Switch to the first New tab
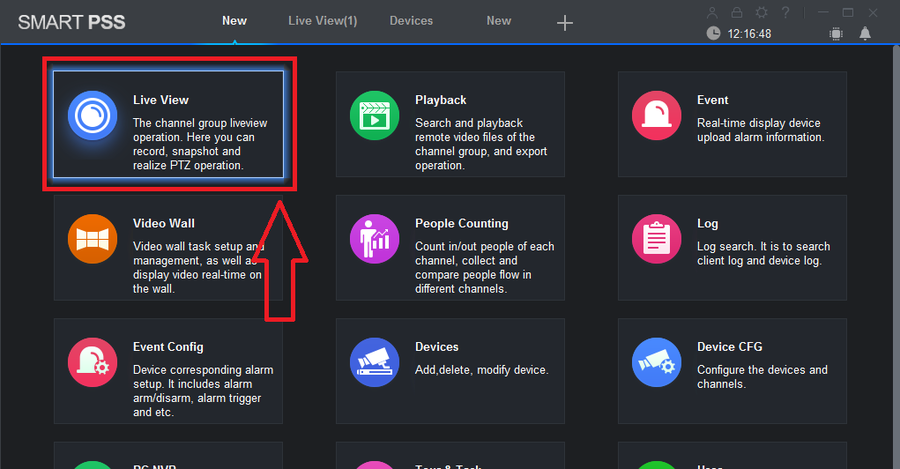Image resolution: width=900 pixels, height=469 pixels. pyautogui.click(x=234, y=21)
